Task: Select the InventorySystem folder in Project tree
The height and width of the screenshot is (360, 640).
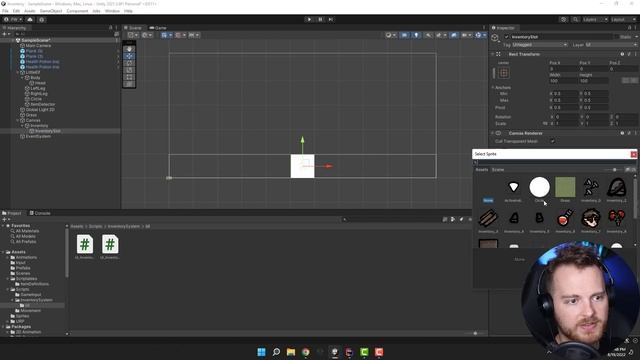Action: pyautogui.click(x=36, y=300)
